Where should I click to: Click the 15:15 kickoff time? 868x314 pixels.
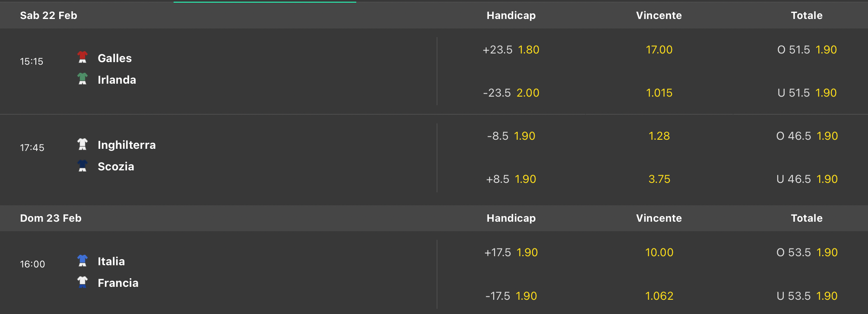pyautogui.click(x=32, y=62)
